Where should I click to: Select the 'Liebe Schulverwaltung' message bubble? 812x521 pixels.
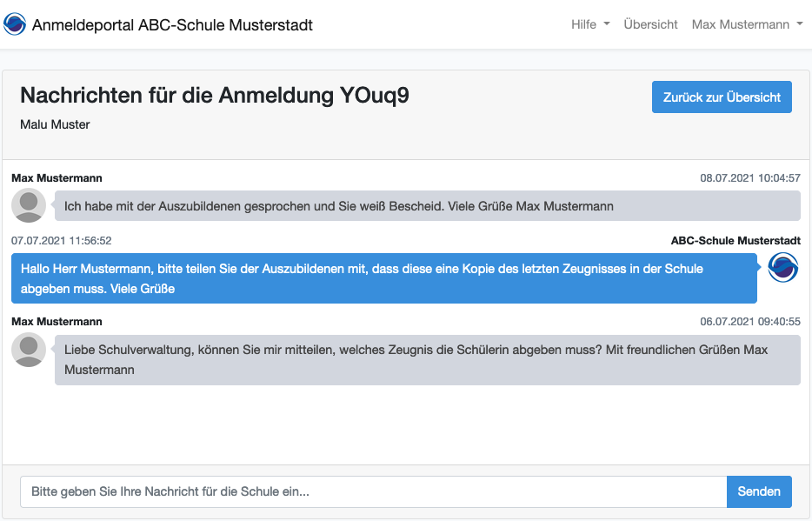pyautogui.click(x=426, y=360)
